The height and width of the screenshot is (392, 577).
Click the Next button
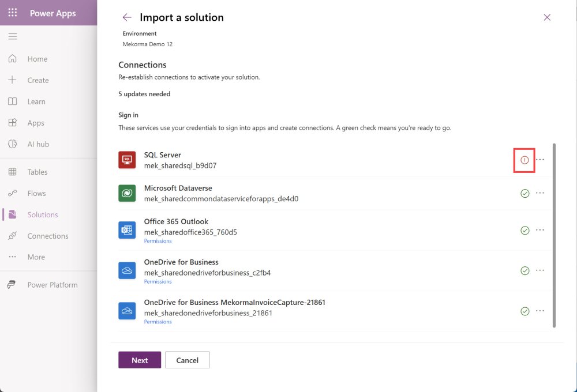(x=140, y=360)
